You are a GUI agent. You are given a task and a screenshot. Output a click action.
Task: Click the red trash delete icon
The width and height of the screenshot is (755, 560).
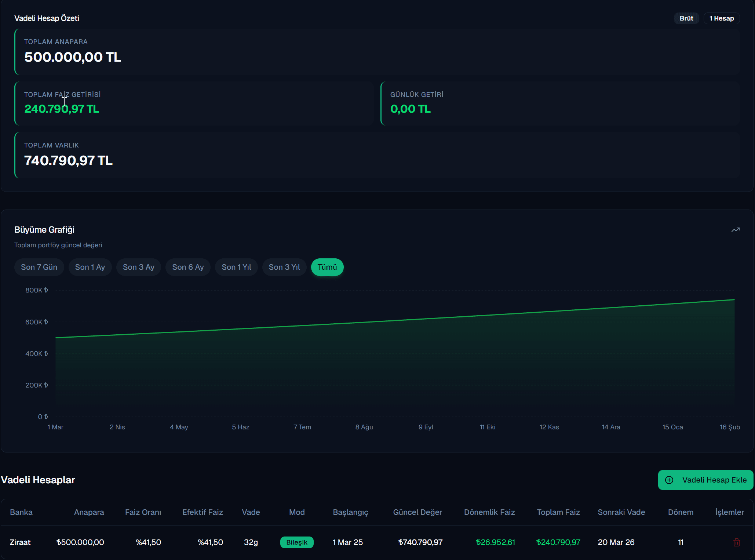(736, 542)
